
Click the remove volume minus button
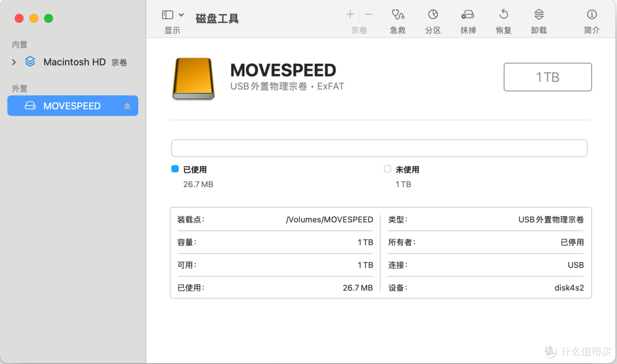point(368,14)
